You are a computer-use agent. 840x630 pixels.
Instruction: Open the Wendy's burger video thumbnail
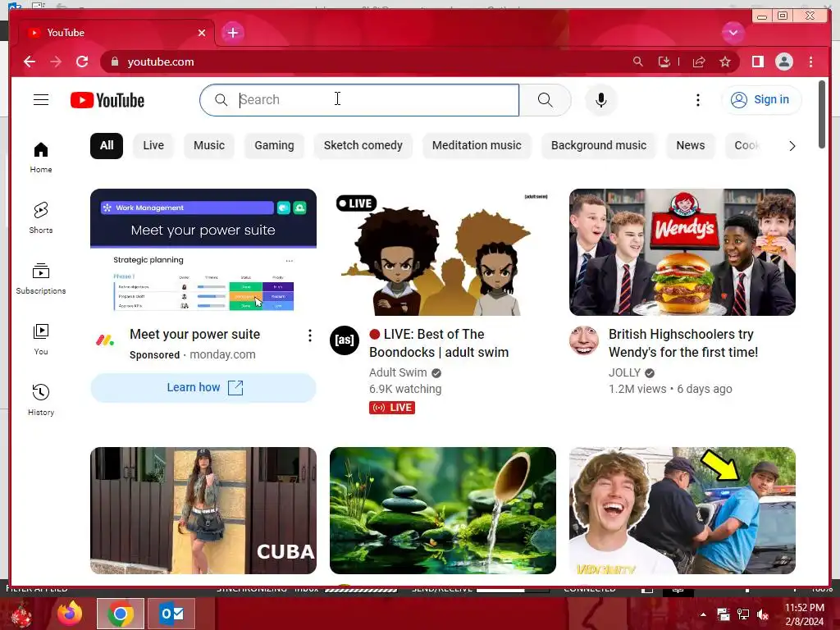point(682,252)
